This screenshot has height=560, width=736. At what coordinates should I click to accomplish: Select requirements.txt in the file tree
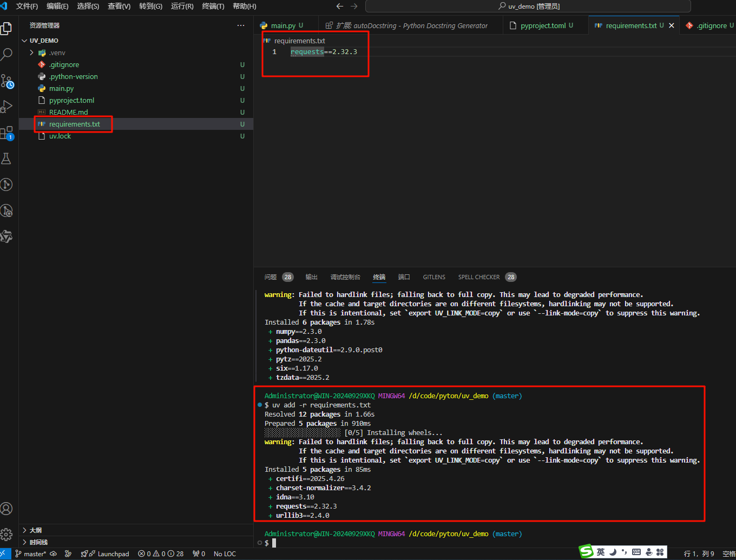tap(136, 124)
